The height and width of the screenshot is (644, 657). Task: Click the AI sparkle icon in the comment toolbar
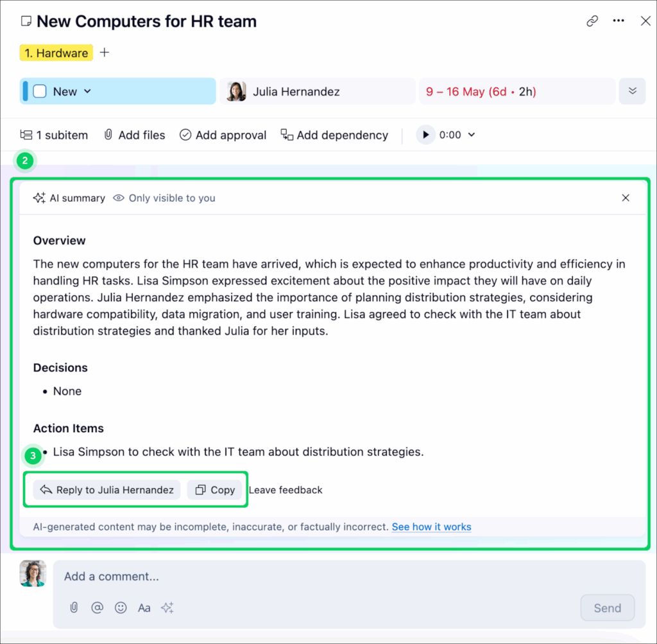[167, 607]
